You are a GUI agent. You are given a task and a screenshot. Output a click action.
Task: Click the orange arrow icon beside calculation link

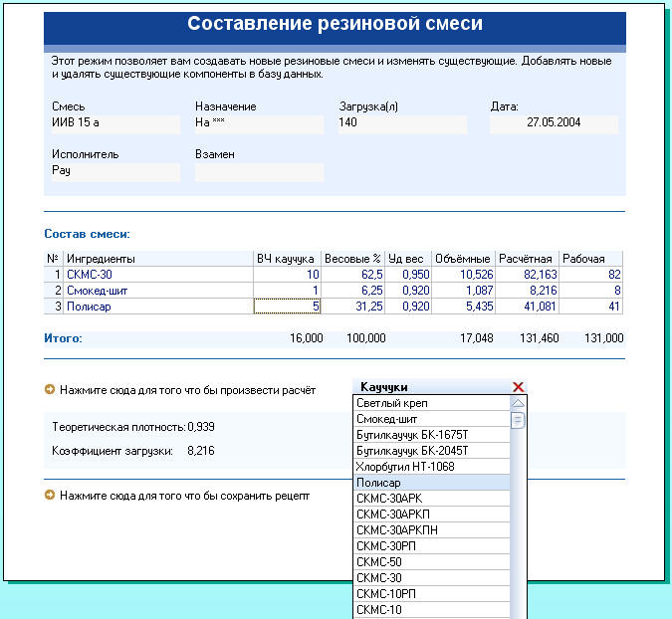click(50, 389)
